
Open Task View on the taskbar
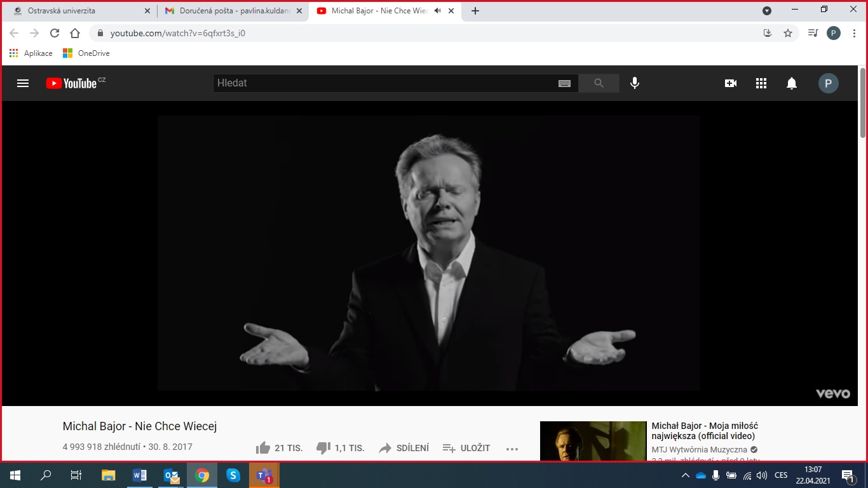click(76, 475)
